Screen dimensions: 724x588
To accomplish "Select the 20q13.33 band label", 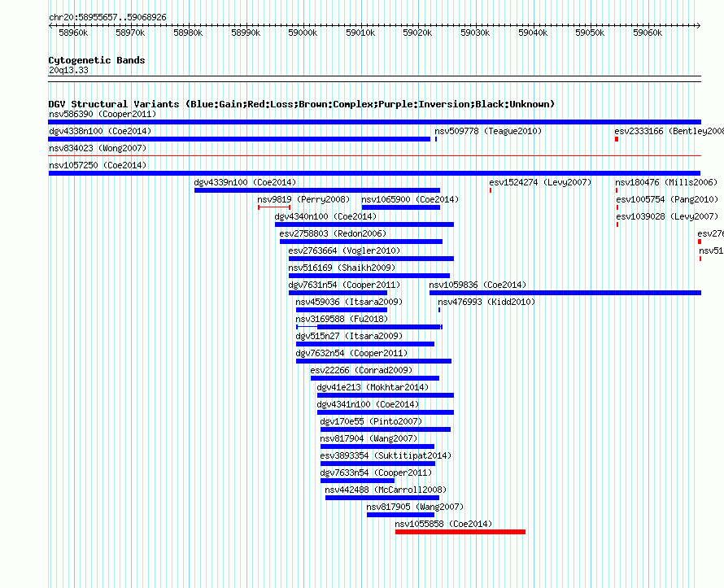I will tap(68, 70).
